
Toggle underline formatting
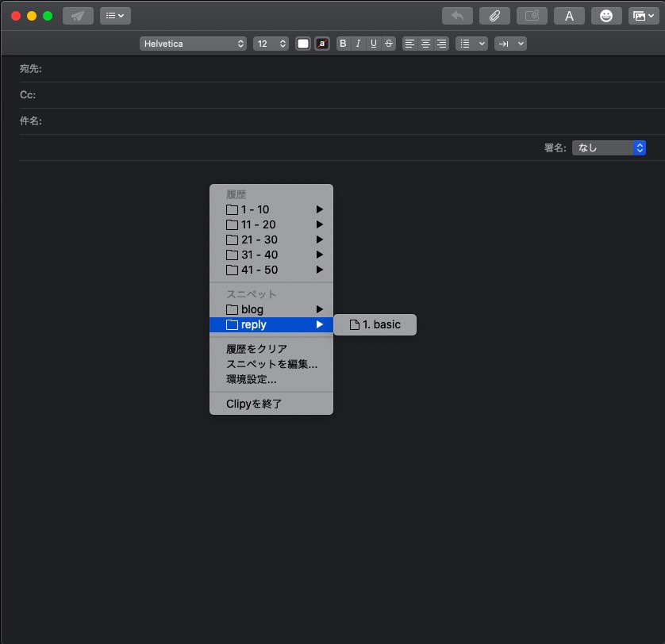tap(374, 44)
